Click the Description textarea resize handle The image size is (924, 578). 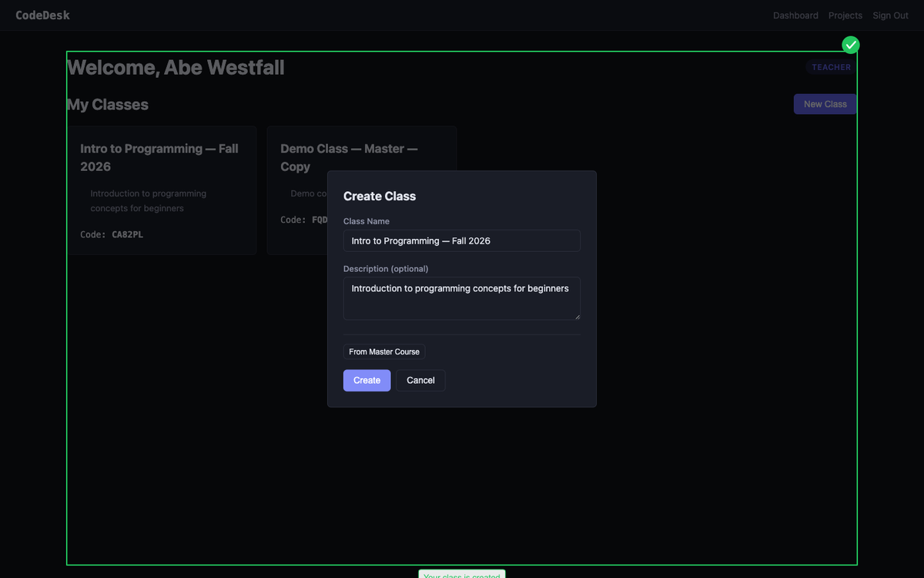(x=577, y=316)
